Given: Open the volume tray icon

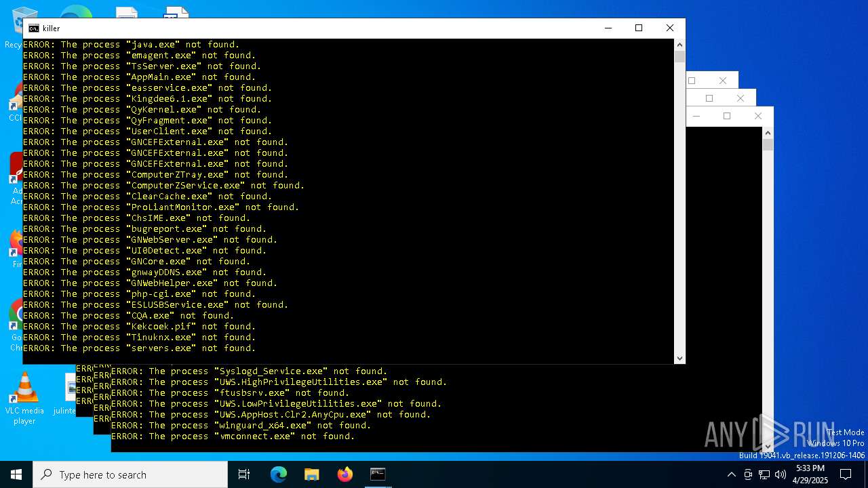Looking at the screenshot, I should coord(781,474).
